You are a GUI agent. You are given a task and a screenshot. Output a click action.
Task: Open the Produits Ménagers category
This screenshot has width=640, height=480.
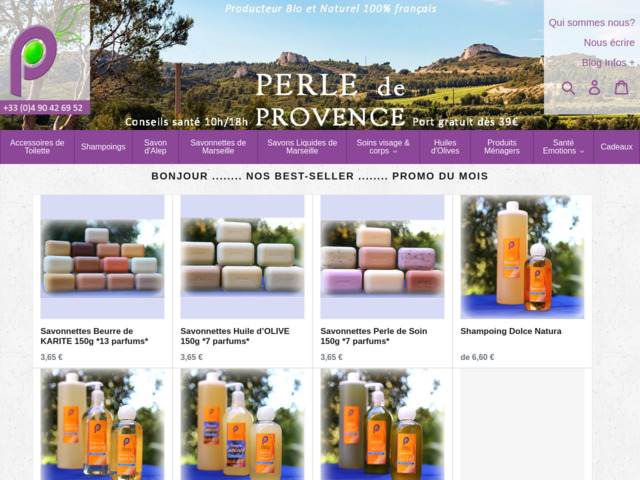502,147
